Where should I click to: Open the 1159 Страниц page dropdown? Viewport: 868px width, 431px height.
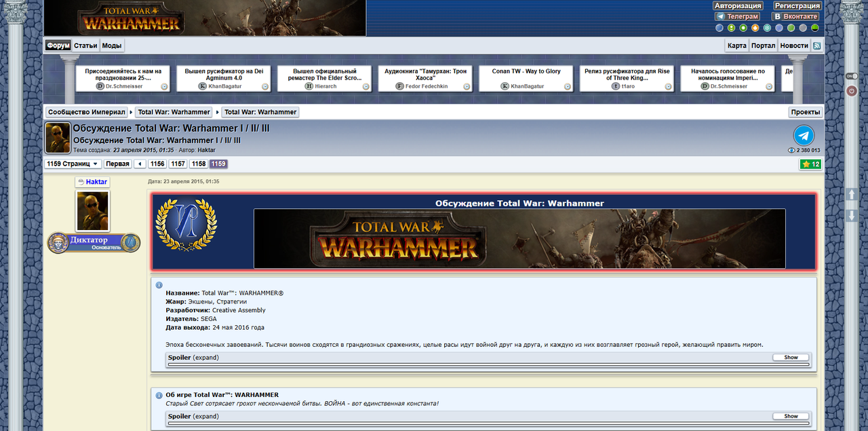73,164
